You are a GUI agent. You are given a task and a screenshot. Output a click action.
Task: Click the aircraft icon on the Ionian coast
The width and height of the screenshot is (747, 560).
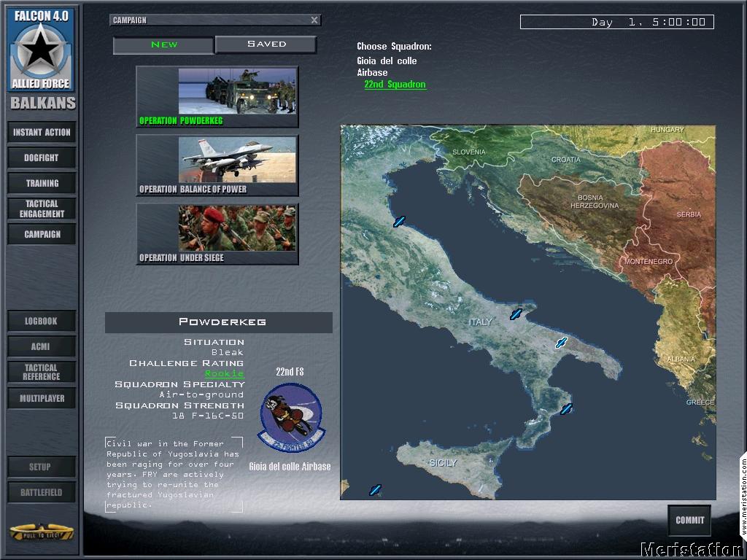pyautogui.click(x=568, y=410)
